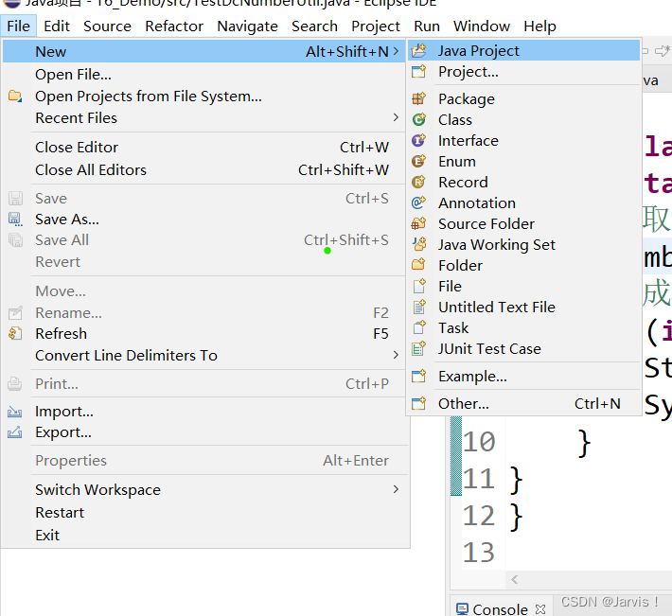Open the Search menu

(x=314, y=26)
